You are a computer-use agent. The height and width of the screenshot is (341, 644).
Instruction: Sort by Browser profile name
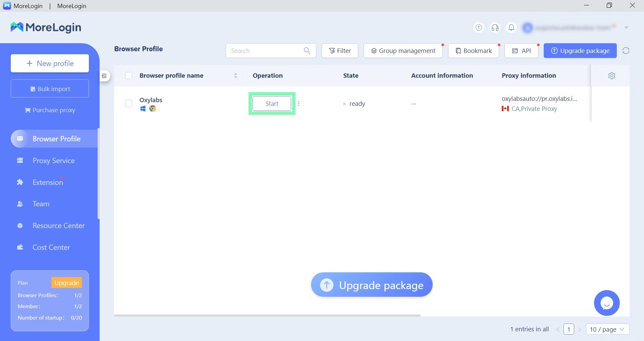tap(235, 76)
